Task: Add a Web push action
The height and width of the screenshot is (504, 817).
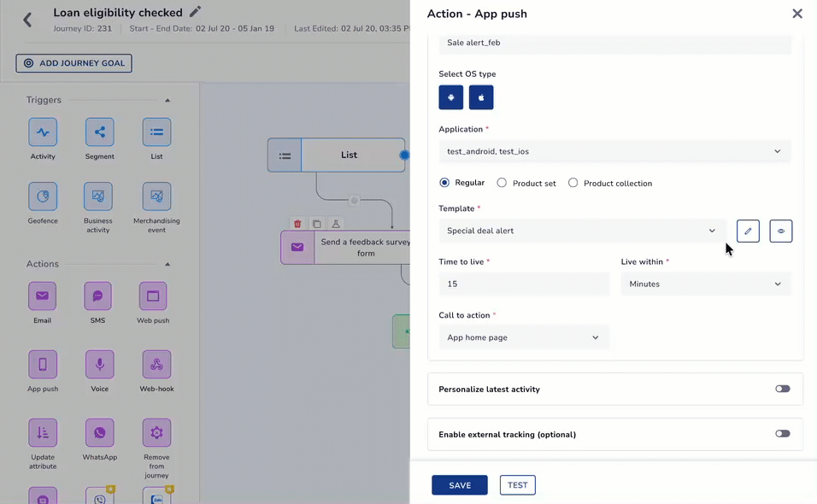Action: pyautogui.click(x=153, y=296)
